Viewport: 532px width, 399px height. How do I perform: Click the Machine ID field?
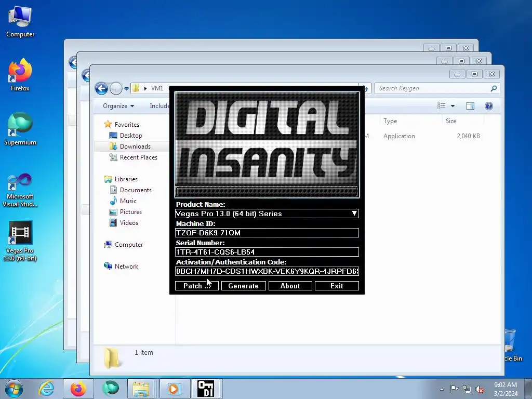267,233
